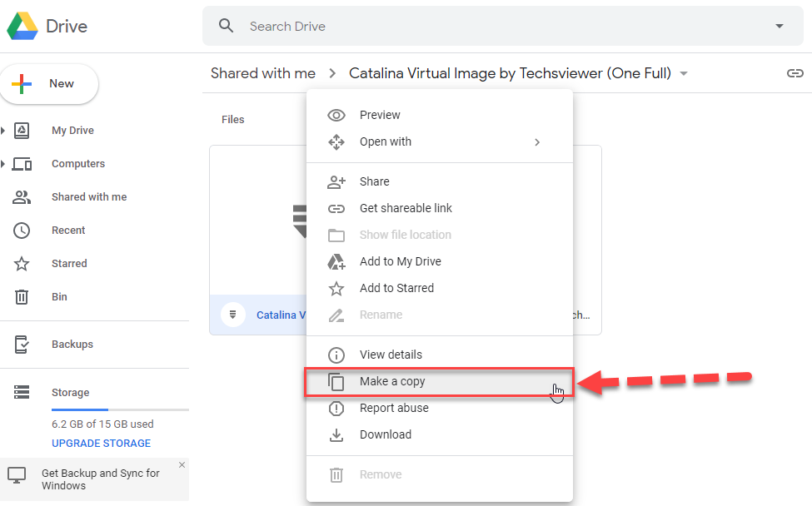Click Get Backup and Sync for Windows
Screen dimensions: 812x506
click(101, 479)
